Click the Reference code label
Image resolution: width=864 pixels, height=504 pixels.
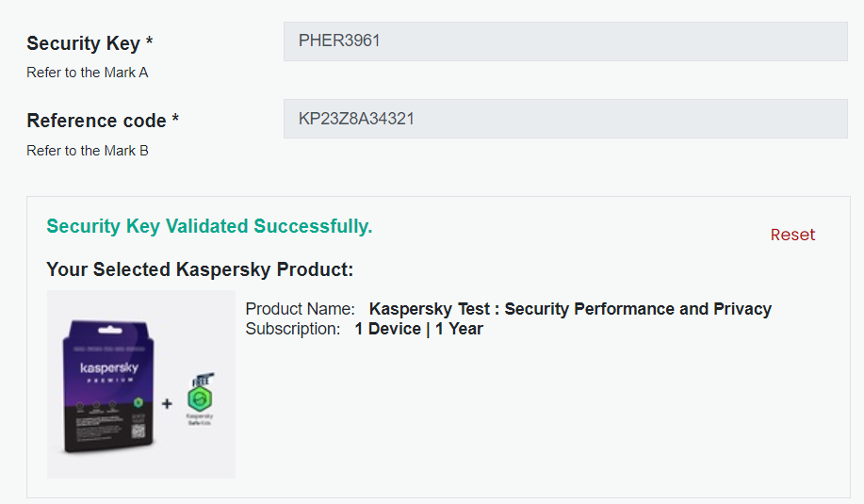(103, 121)
